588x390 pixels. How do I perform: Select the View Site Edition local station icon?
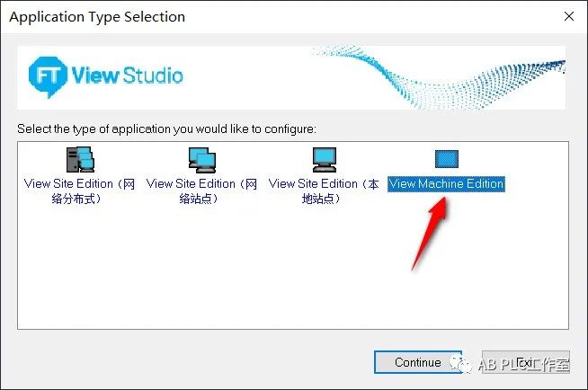point(324,160)
